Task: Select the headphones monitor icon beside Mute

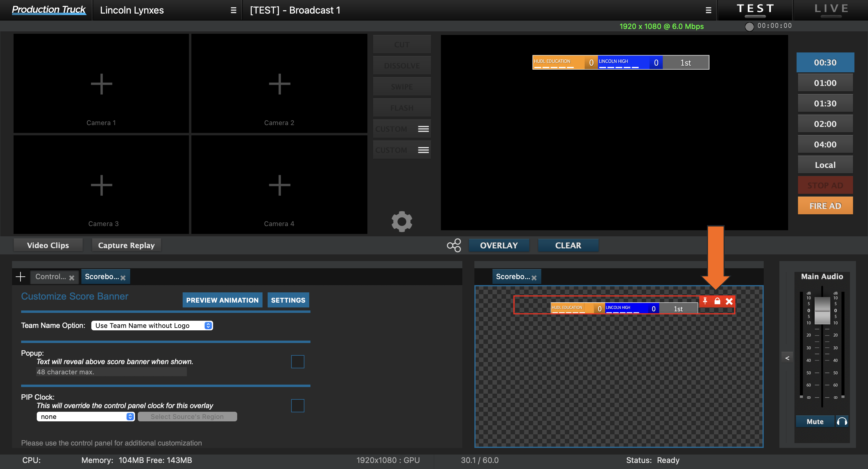Action: click(x=842, y=421)
